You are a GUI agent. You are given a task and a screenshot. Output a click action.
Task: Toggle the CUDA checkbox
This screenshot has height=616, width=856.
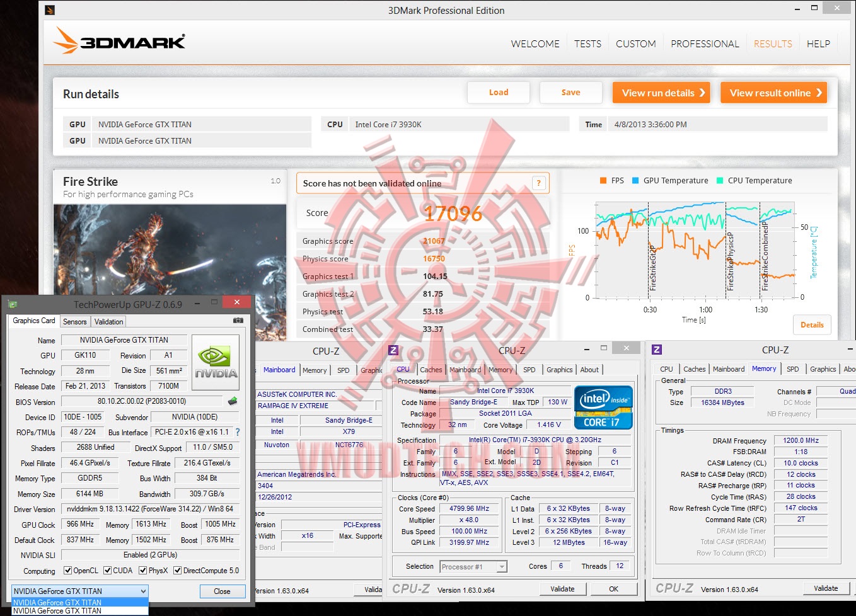[x=108, y=571]
